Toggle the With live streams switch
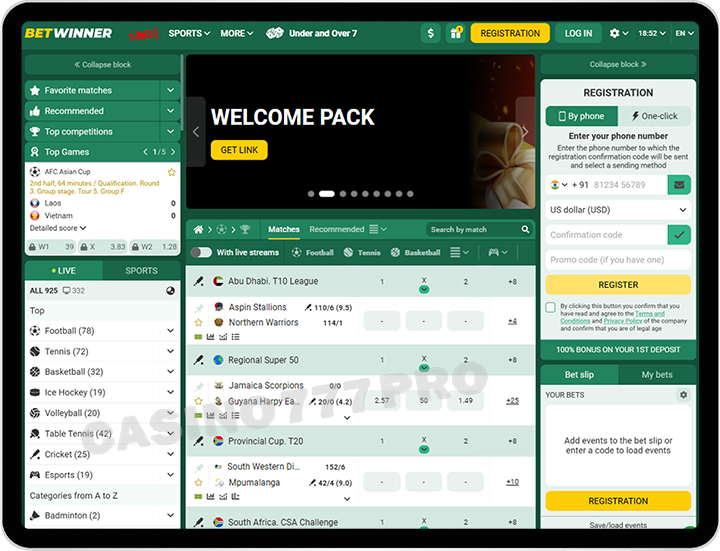Image resolution: width=720 pixels, height=551 pixels. pyautogui.click(x=201, y=252)
